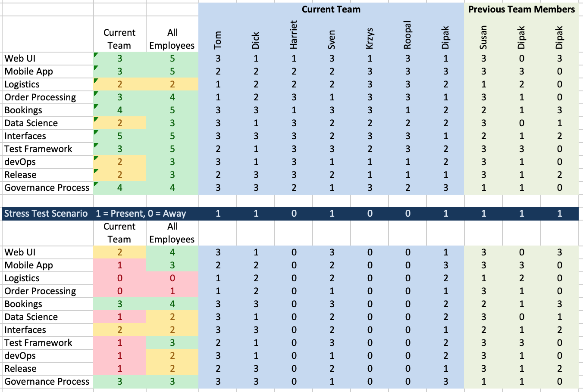Select the 'Order Processing' label in top table
This screenshot has width=583, height=392.
pyautogui.click(x=40, y=97)
